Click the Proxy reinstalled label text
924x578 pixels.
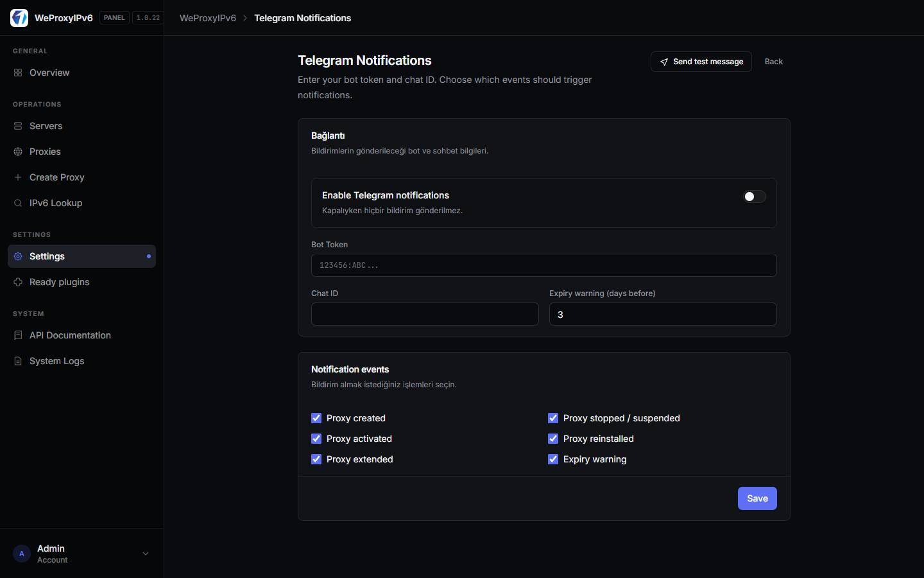(599, 439)
